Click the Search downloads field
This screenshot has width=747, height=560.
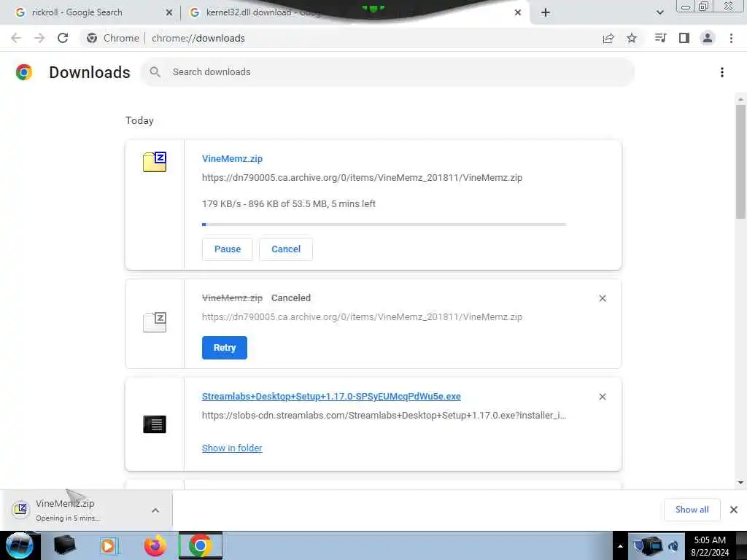(387, 72)
